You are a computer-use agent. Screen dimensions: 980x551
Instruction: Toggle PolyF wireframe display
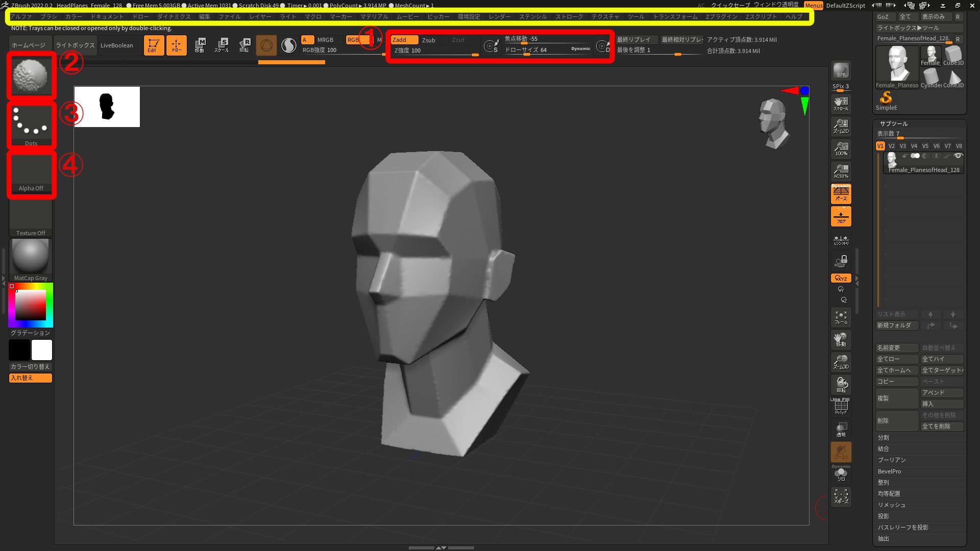[x=841, y=407]
